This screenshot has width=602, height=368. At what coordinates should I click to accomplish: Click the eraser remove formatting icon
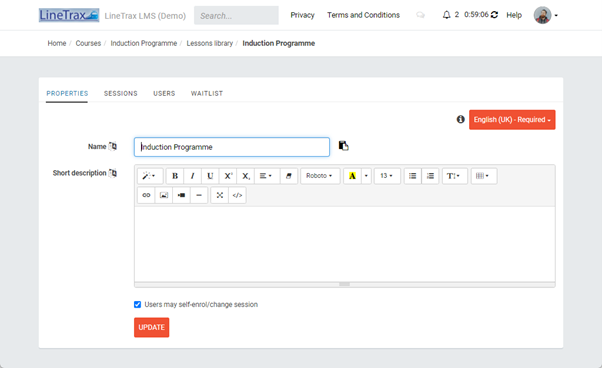(289, 176)
